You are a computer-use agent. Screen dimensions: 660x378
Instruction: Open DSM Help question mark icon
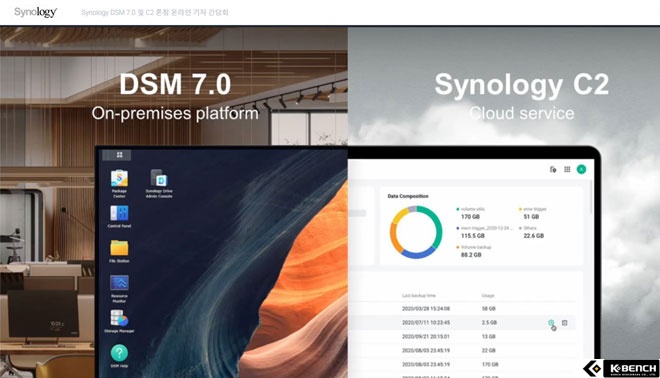[119, 353]
